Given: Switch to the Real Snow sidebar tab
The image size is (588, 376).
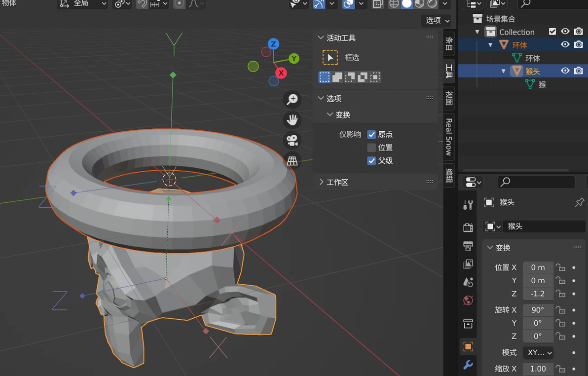Looking at the screenshot, I should (449, 137).
